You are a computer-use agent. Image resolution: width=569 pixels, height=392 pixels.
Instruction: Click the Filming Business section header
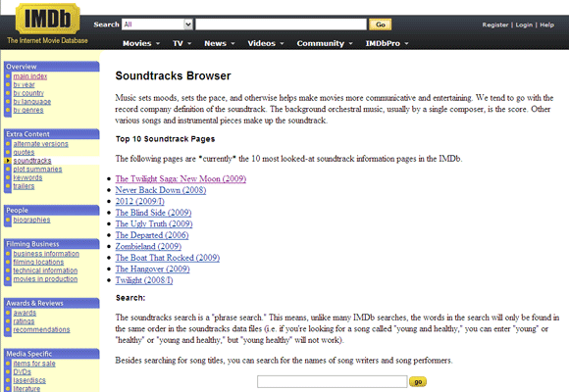click(52, 244)
